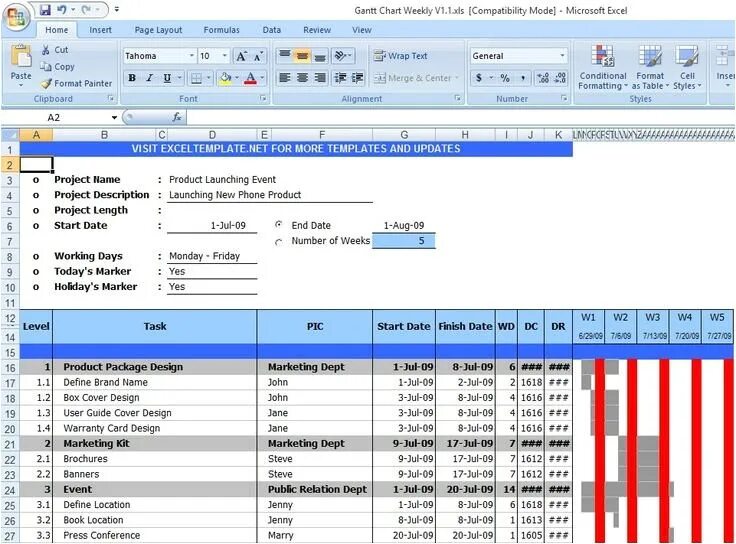Switch to the Home tab

coord(56,30)
